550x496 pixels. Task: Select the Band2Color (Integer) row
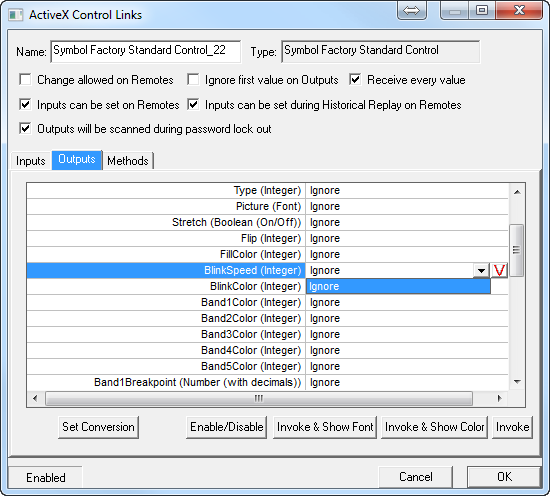click(267, 319)
